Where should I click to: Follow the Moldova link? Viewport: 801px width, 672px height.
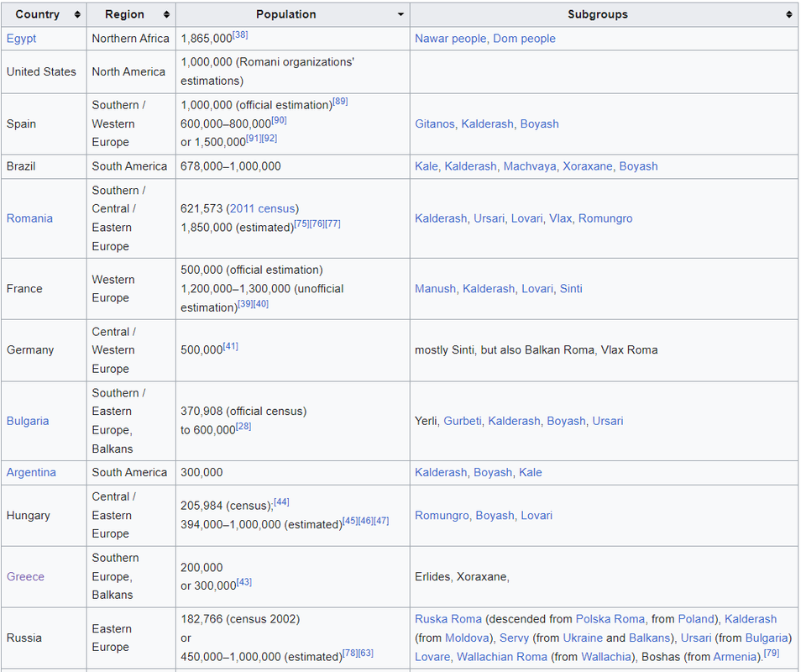(x=467, y=638)
